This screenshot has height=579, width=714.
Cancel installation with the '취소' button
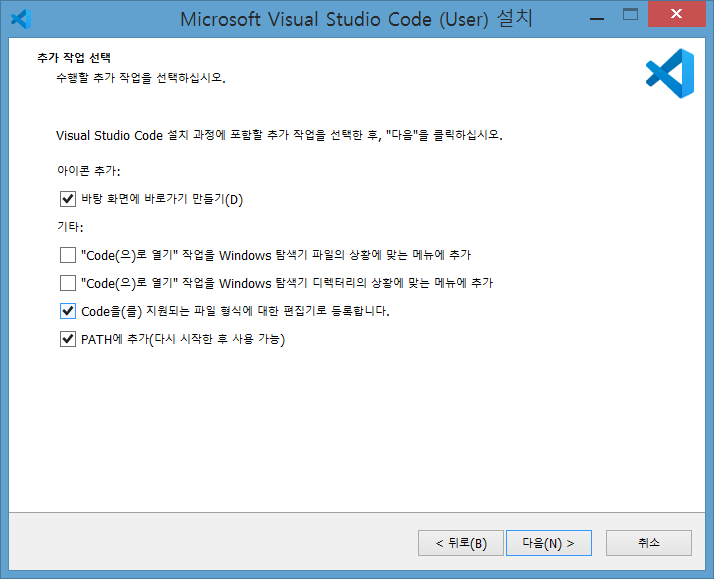pos(648,543)
